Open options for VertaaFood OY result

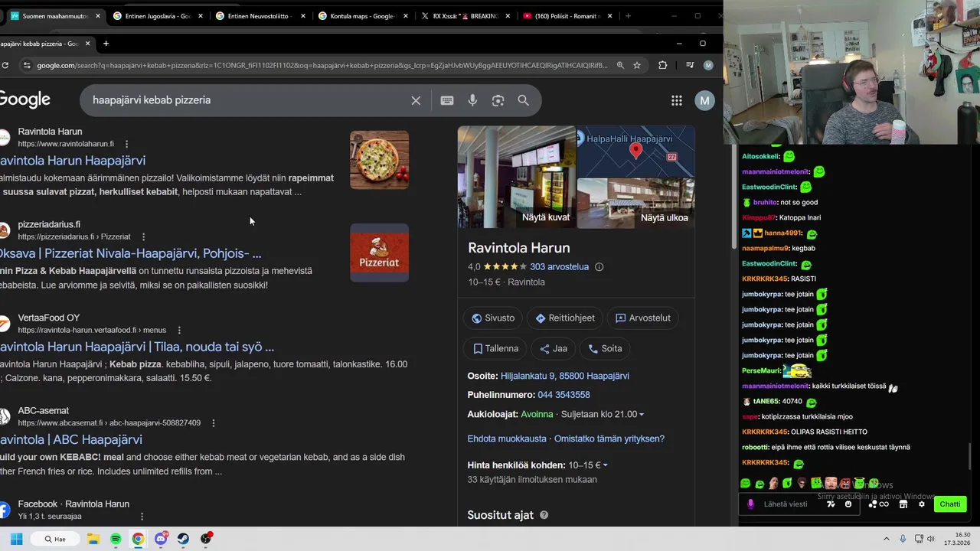click(x=179, y=330)
